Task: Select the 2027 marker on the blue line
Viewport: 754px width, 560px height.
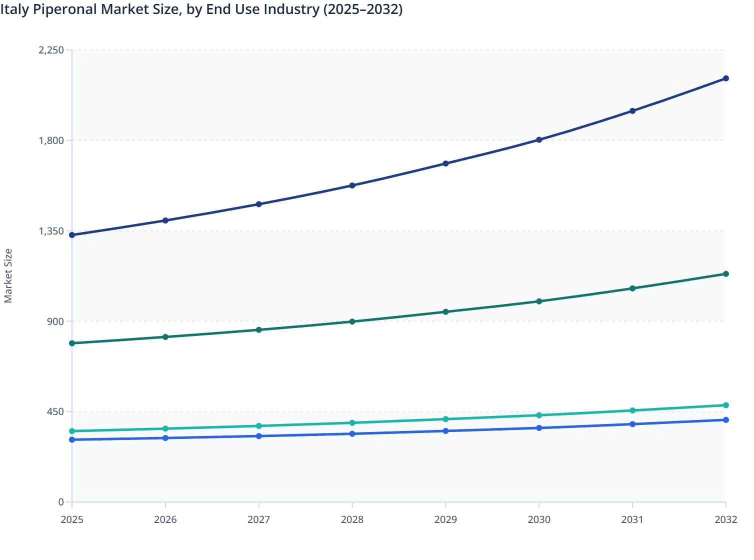Action: (259, 436)
